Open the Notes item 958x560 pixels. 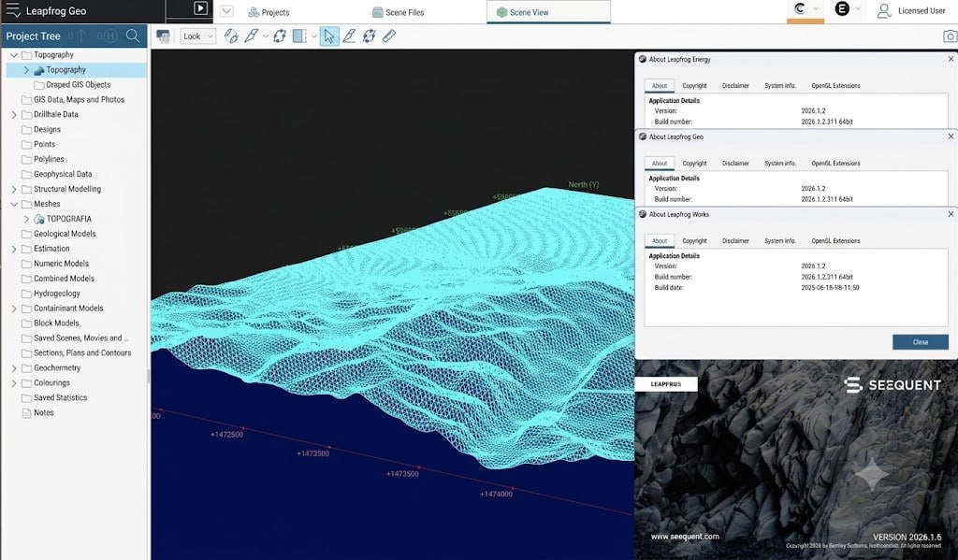[37, 413]
